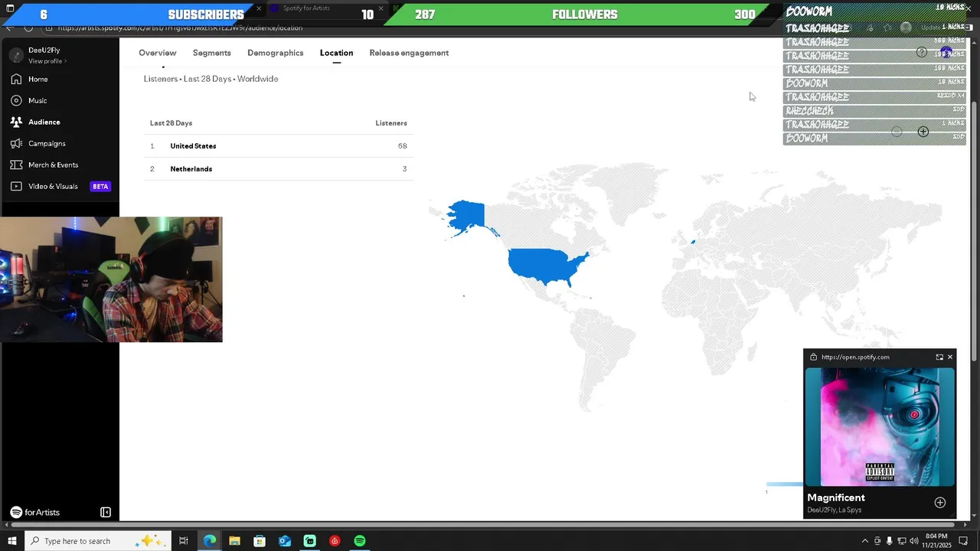Switch to the Segments tab
The height and width of the screenshot is (551, 980).
click(212, 53)
